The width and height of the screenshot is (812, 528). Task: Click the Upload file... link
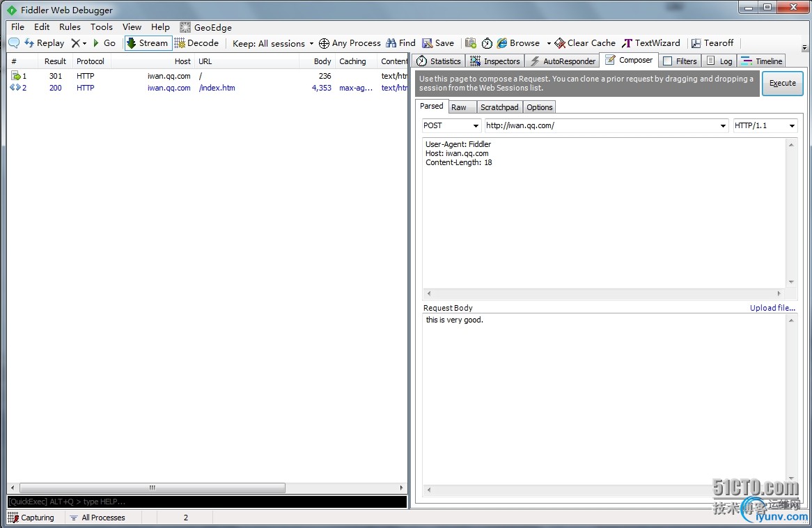tap(772, 308)
